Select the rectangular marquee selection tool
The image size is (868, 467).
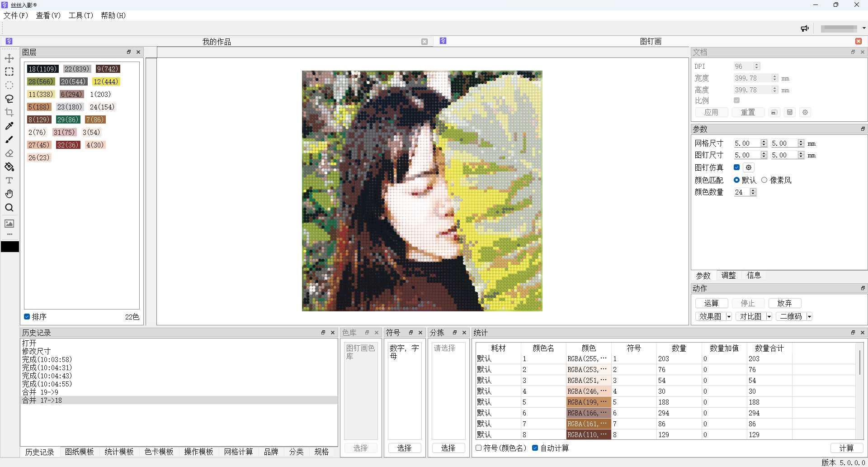click(9, 72)
